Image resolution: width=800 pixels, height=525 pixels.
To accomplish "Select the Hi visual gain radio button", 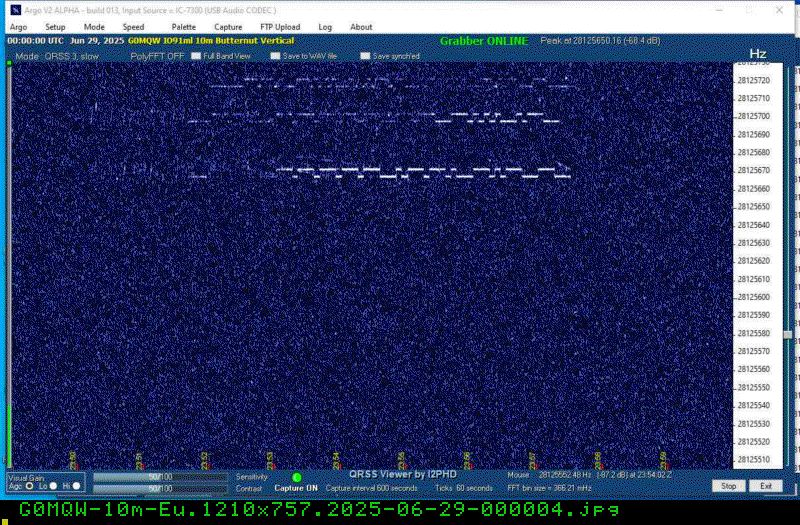I will [76, 486].
